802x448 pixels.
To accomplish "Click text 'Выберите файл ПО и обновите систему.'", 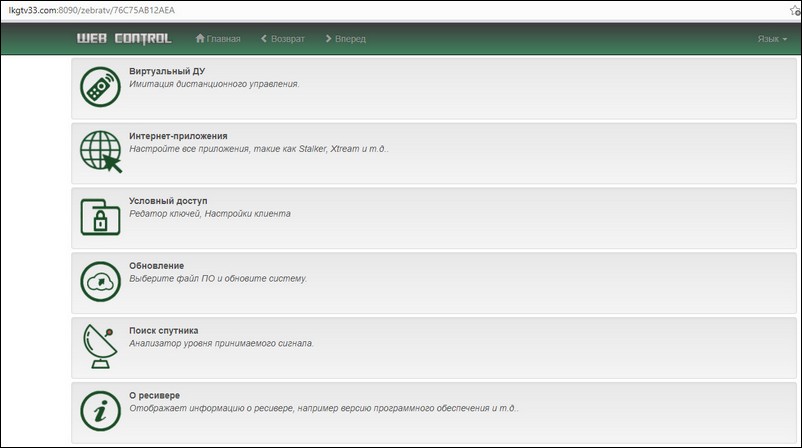I will pyautogui.click(x=218, y=279).
